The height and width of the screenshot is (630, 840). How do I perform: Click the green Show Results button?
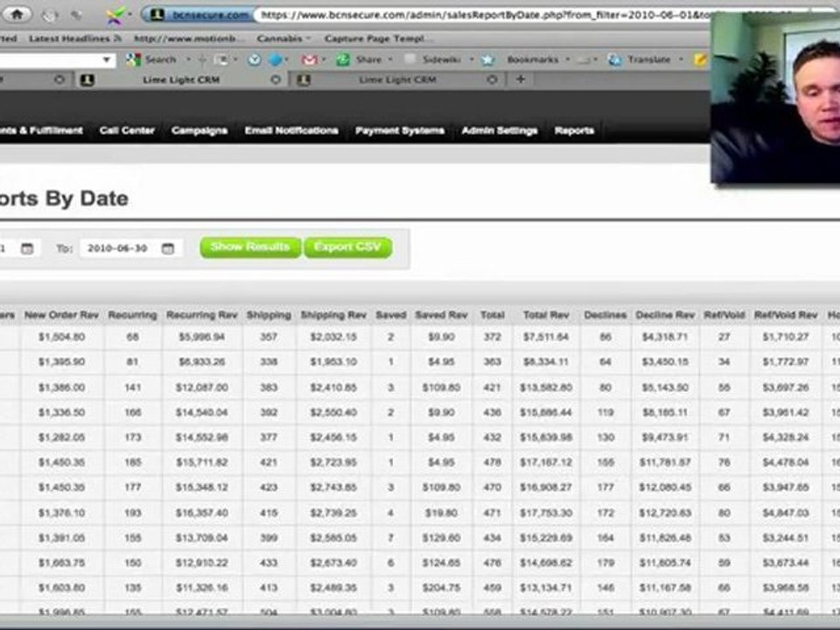pos(250,248)
